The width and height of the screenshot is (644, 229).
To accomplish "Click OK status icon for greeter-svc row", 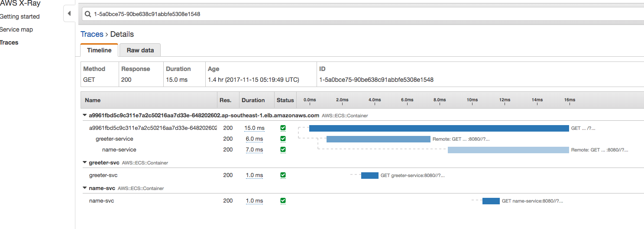I will 283,175.
